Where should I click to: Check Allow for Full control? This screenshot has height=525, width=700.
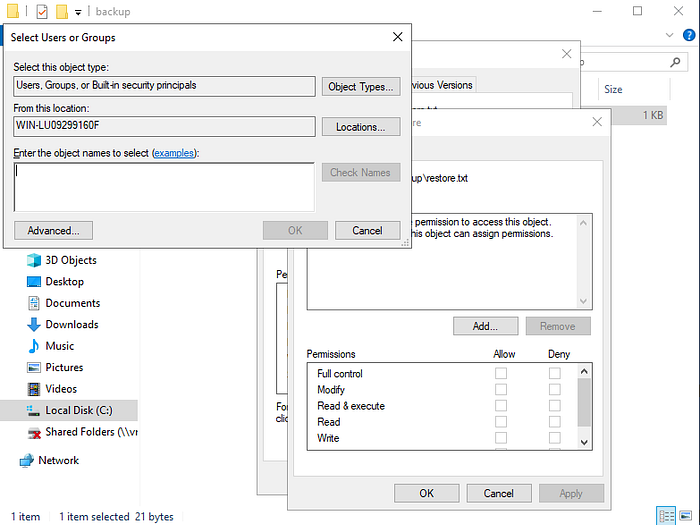coord(501,373)
